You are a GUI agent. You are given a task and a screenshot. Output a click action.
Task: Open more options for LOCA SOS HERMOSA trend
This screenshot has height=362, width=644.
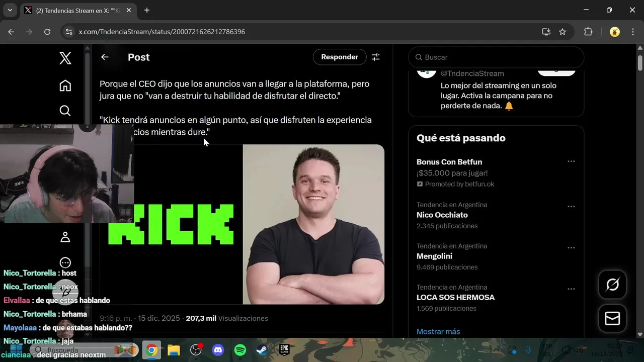(x=571, y=289)
